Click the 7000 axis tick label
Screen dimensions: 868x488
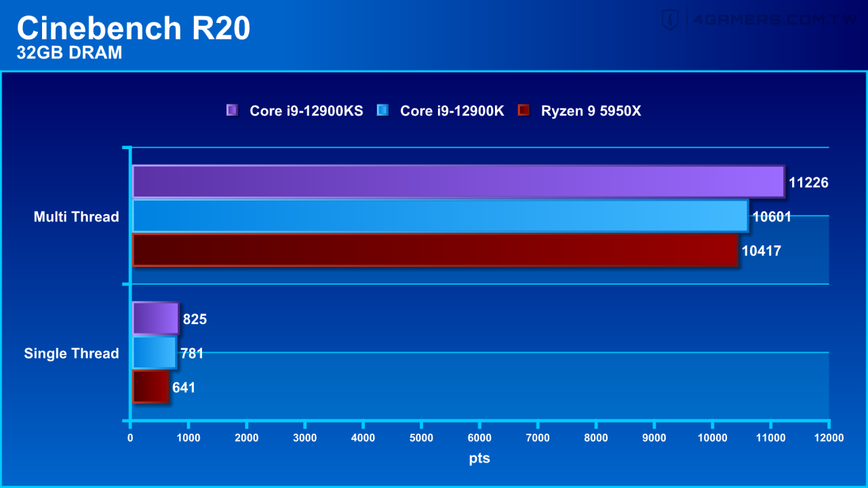pyautogui.click(x=538, y=439)
